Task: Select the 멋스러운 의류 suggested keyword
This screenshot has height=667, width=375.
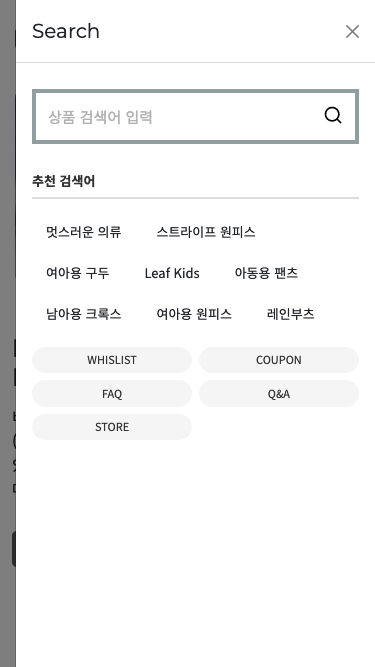Action: [84, 232]
